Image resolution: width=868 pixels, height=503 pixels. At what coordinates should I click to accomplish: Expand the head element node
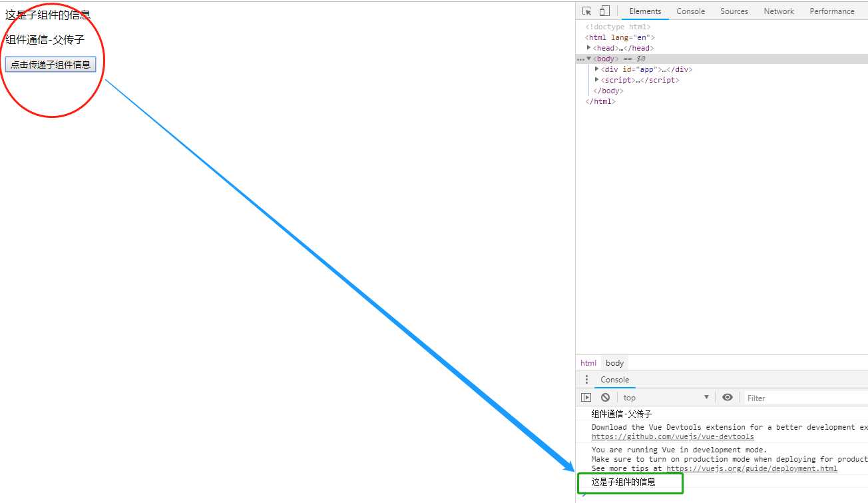pyautogui.click(x=588, y=48)
